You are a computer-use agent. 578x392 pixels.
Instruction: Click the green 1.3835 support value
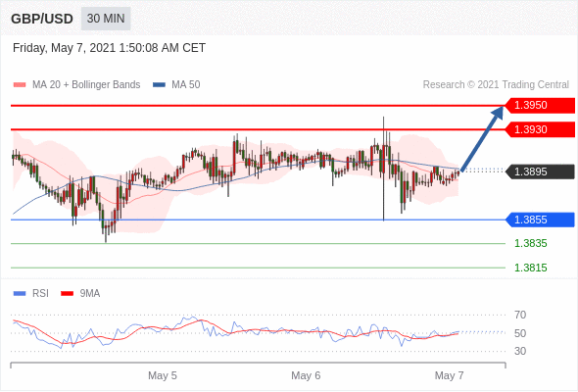coord(530,243)
